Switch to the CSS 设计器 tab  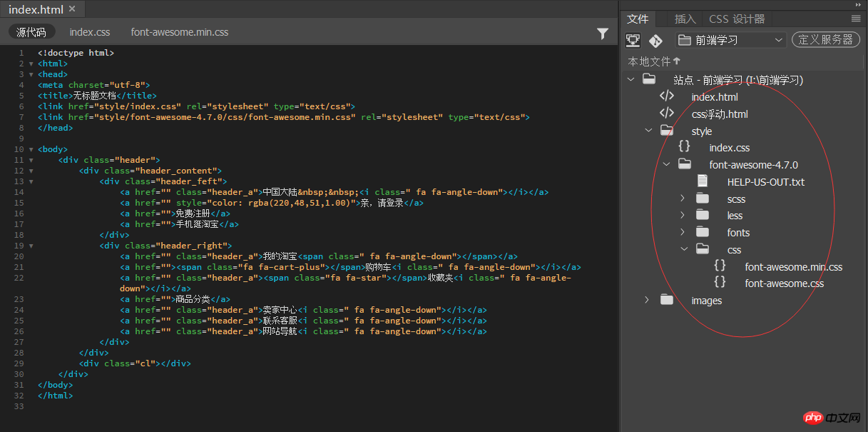[737, 19]
